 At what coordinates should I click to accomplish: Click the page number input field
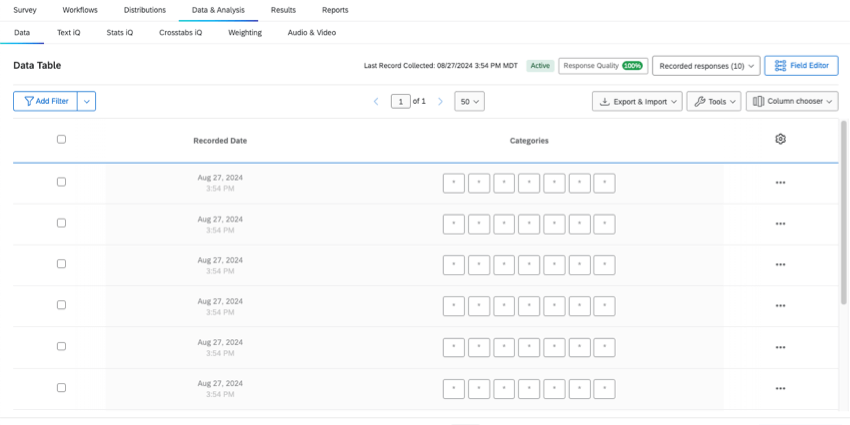(401, 102)
